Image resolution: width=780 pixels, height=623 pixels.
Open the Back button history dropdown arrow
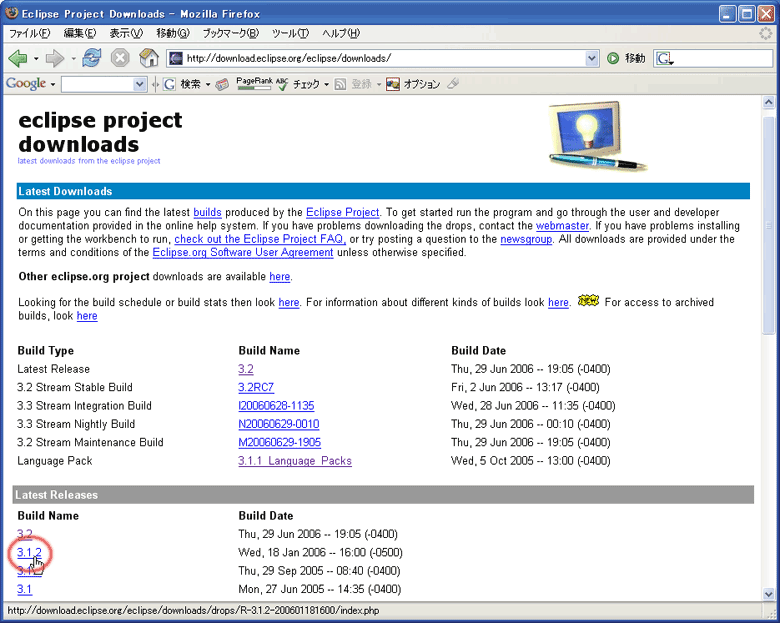(36, 59)
